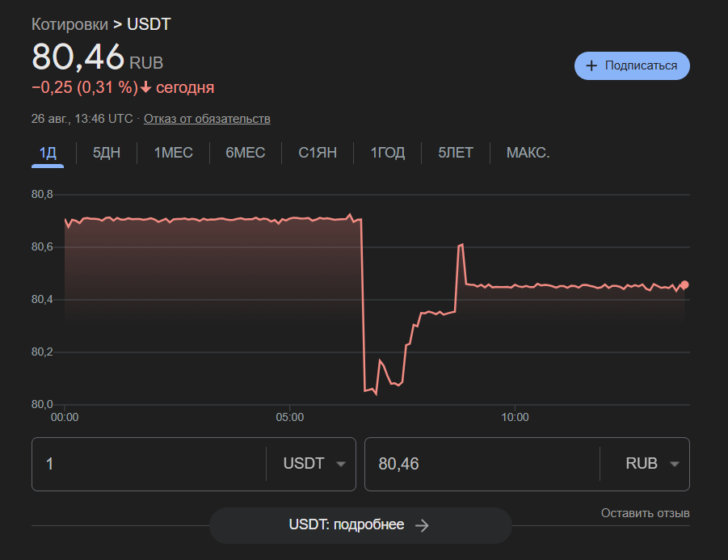Select the С1ЯН year-to-date tab
The height and width of the screenshot is (560, 728).
point(318,152)
